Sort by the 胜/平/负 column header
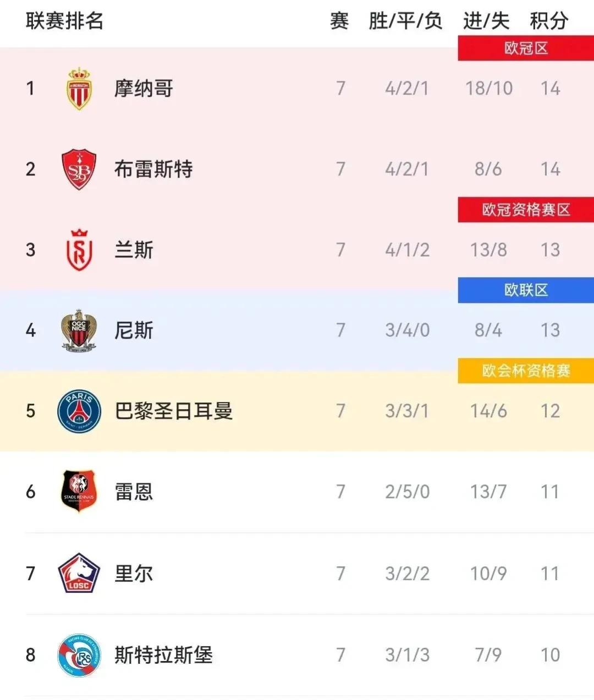The image size is (594, 700). (405, 21)
